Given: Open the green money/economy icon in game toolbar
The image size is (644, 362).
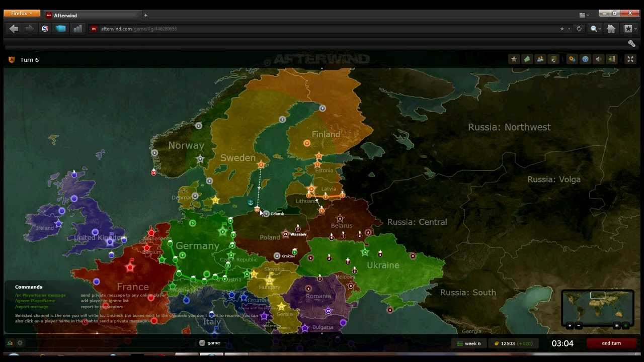Looking at the screenshot, I should point(527,59).
